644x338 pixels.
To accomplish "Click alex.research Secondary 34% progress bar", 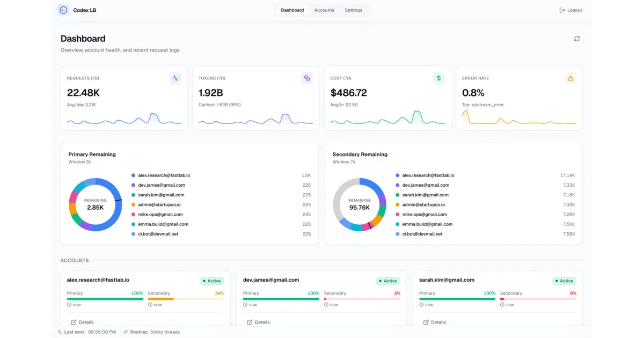I will pyautogui.click(x=186, y=299).
